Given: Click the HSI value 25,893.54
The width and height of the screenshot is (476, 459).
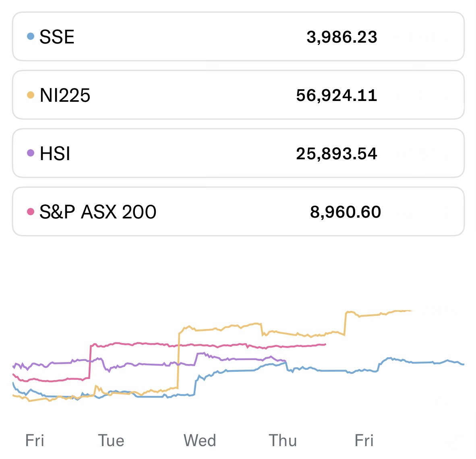Looking at the screenshot, I should click(336, 154).
